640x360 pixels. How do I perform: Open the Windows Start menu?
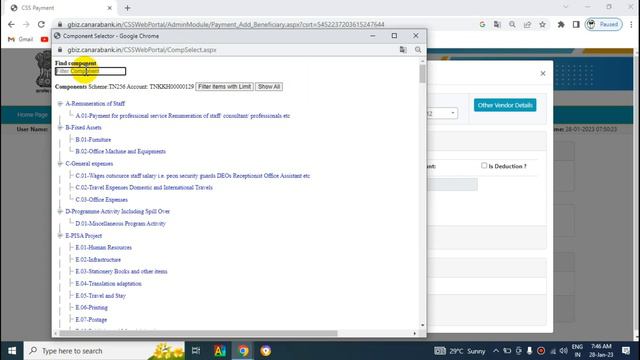(x=12, y=351)
